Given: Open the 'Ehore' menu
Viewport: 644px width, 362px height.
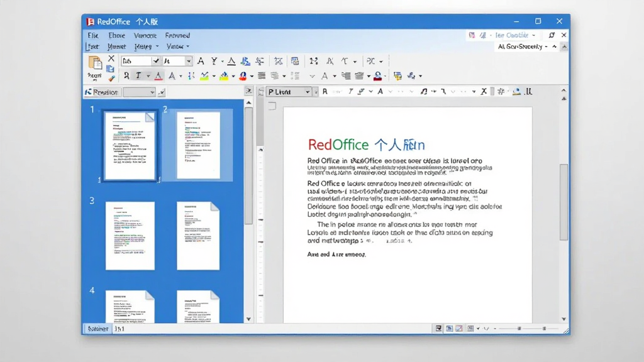Looking at the screenshot, I should [x=116, y=36].
